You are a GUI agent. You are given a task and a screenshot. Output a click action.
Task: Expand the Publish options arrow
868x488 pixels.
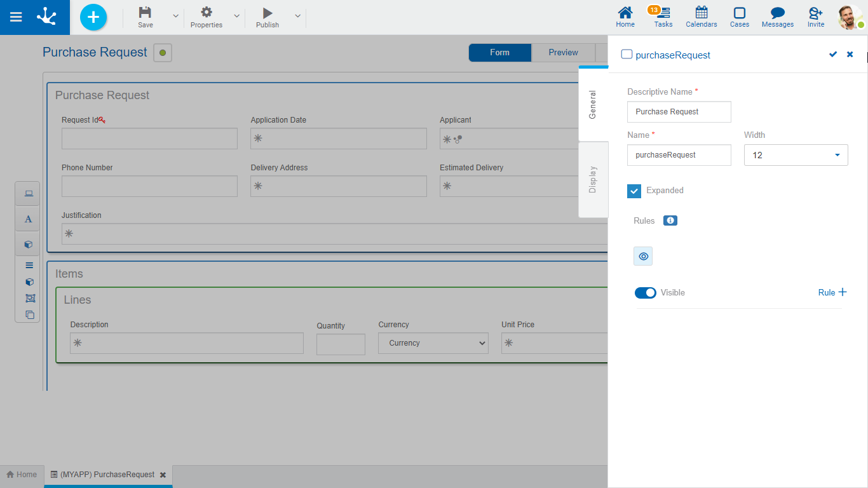[x=297, y=17]
